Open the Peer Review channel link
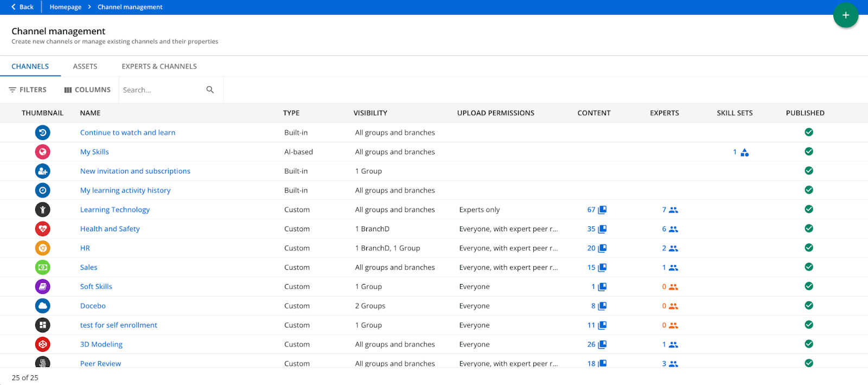868x385 pixels. pyautogui.click(x=100, y=363)
